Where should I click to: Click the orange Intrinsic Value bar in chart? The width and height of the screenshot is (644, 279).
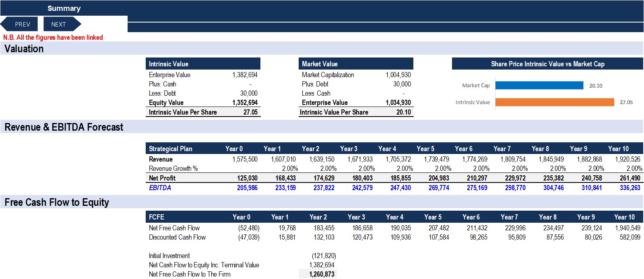555,102
